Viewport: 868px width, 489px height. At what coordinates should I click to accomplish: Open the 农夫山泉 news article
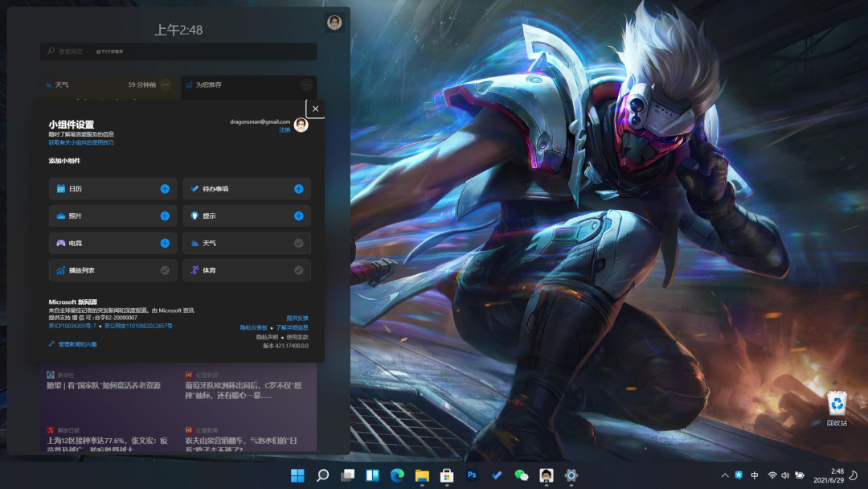click(x=241, y=444)
